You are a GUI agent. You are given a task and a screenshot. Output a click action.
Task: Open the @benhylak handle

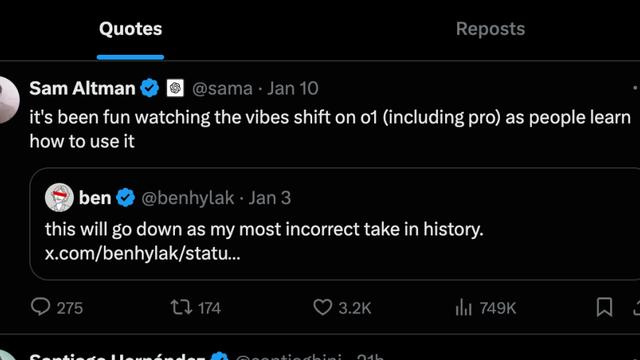coord(188,198)
